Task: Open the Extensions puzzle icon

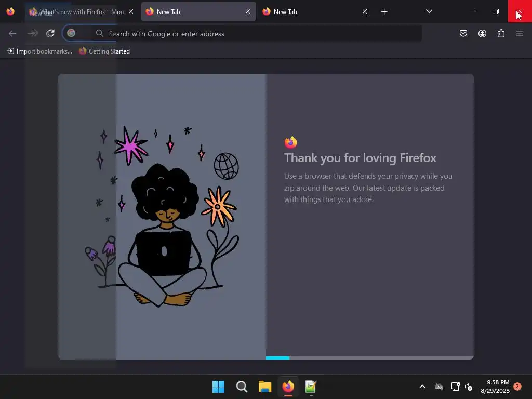Action: tap(501, 33)
